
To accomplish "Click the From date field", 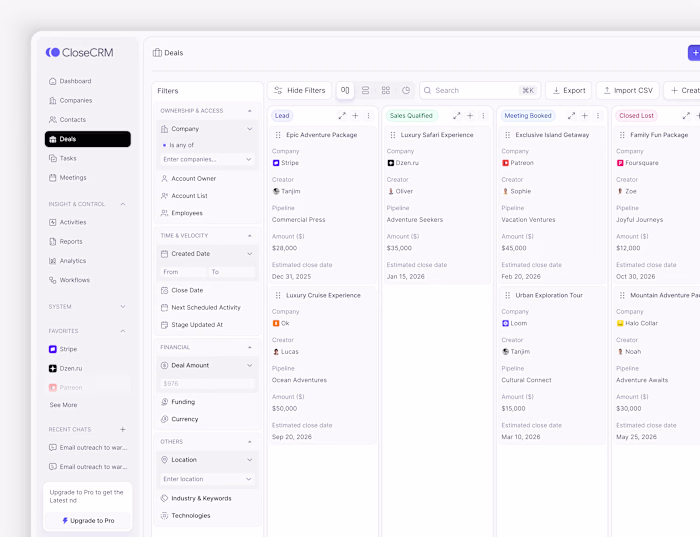I will pos(183,272).
